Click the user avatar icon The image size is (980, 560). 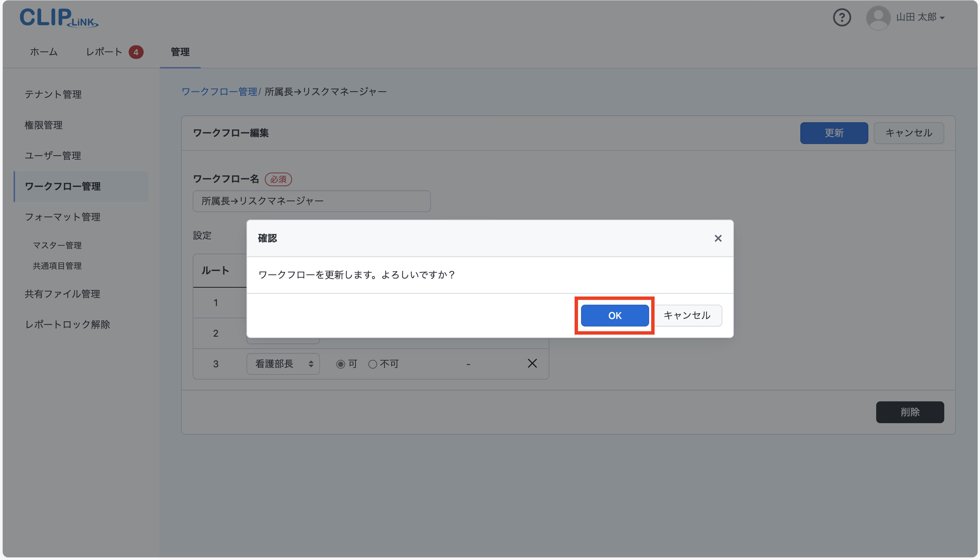(x=879, y=17)
